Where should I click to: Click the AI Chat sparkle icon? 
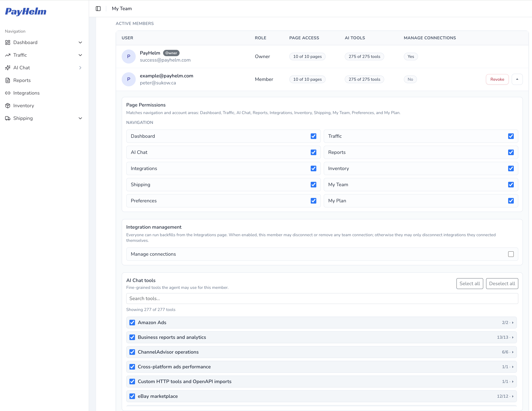coord(8,68)
